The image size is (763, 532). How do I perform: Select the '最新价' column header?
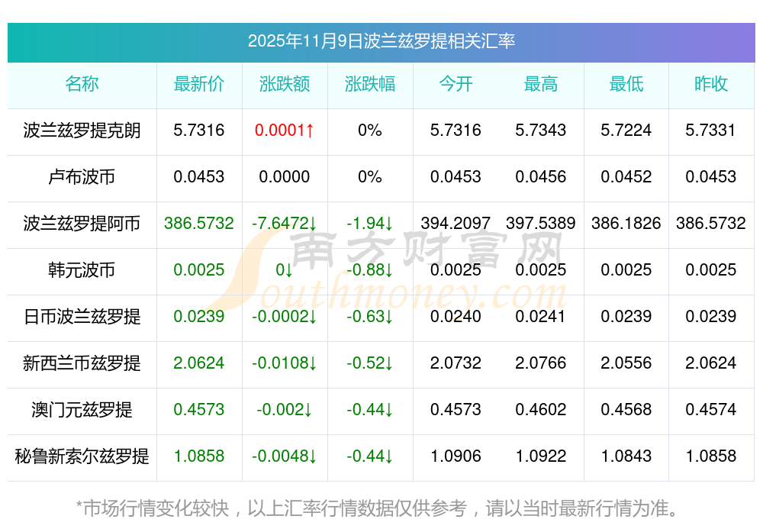(199, 84)
